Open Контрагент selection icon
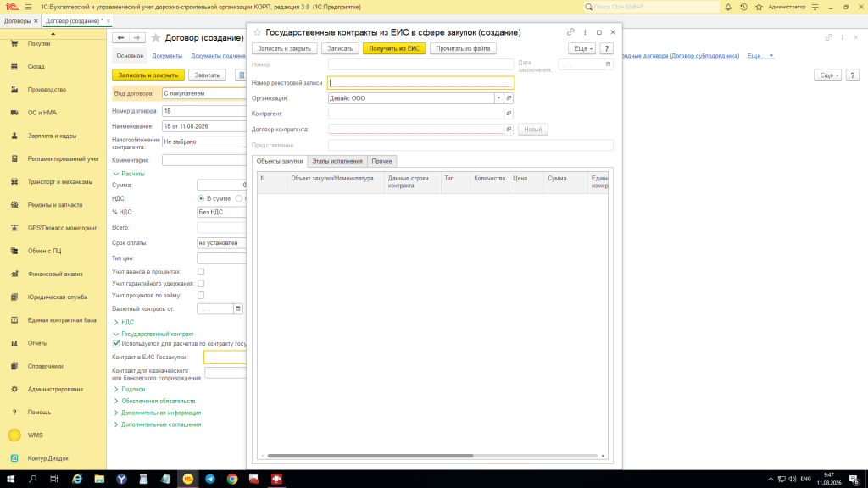The width and height of the screenshot is (868, 488). pyautogui.click(x=509, y=114)
